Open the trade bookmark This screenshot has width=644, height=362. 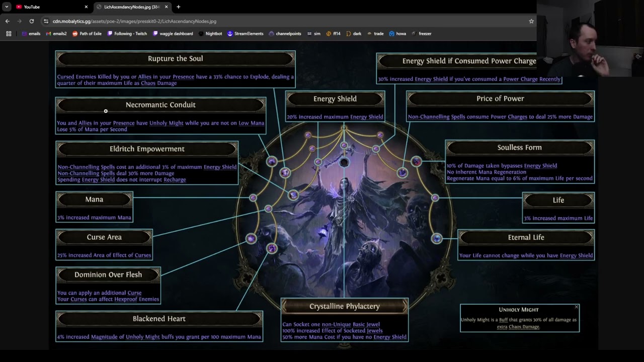(375, 34)
